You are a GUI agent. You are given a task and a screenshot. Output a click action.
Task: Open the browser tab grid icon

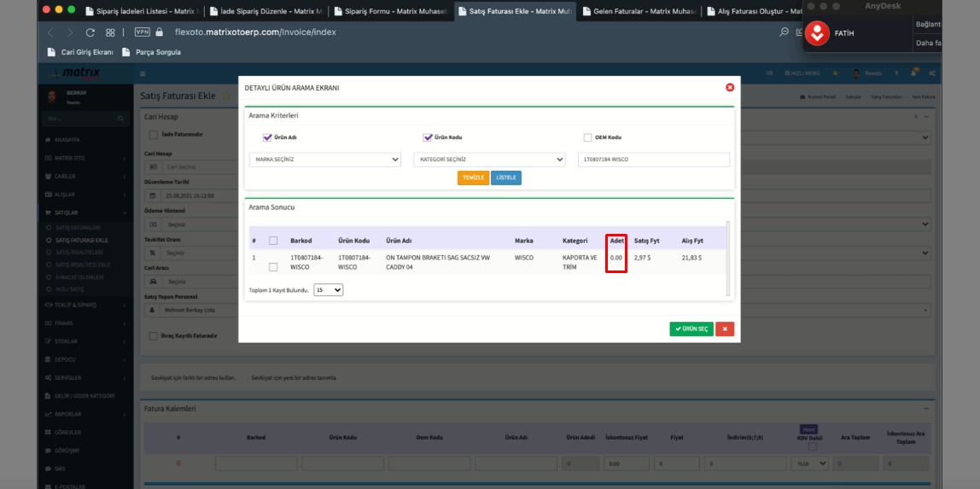(110, 32)
